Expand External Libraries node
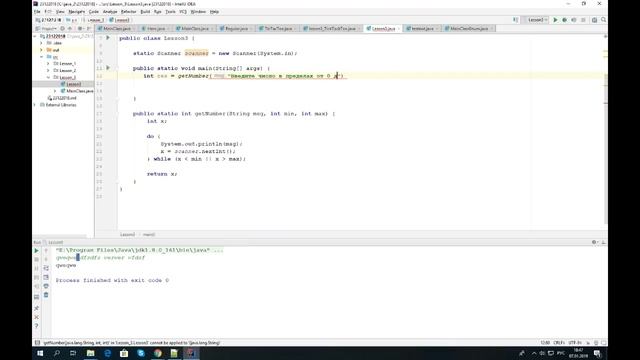 35,105
